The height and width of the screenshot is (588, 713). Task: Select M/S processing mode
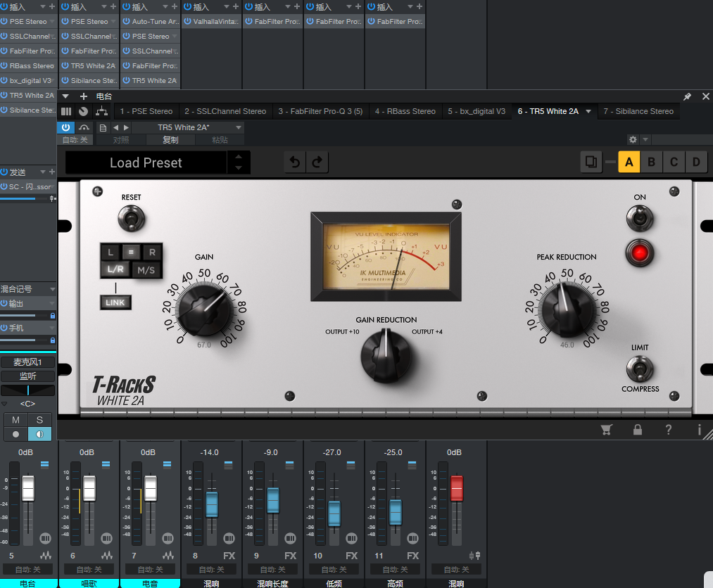[146, 270]
